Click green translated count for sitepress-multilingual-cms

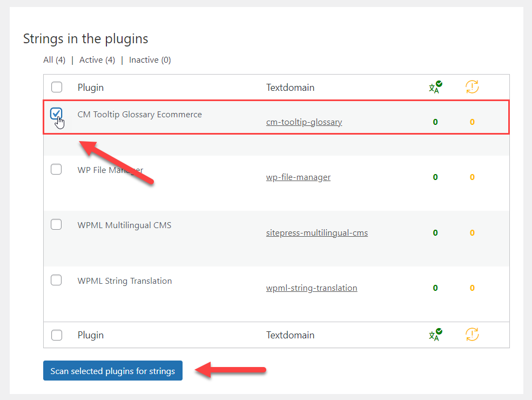(x=435, y=232)
